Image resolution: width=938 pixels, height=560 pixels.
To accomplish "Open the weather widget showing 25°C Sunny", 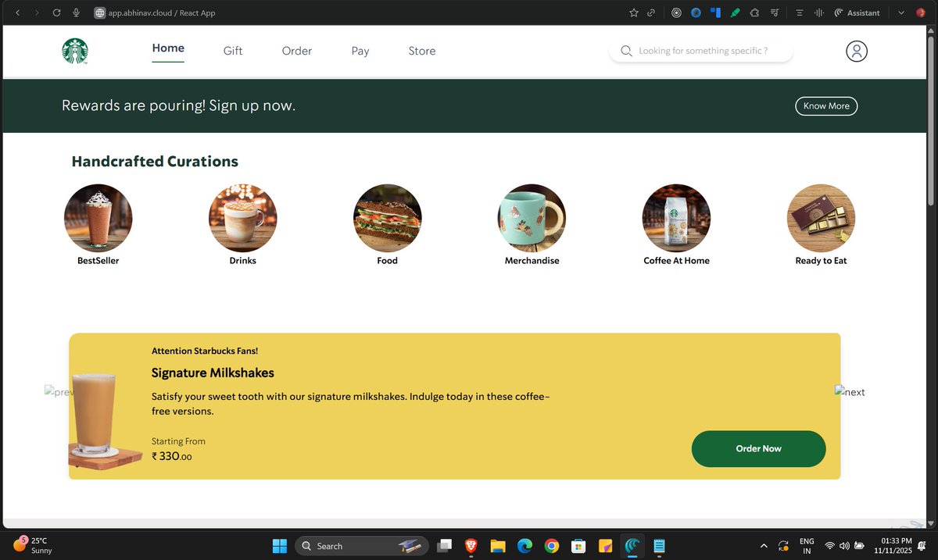I will (34, 545).
